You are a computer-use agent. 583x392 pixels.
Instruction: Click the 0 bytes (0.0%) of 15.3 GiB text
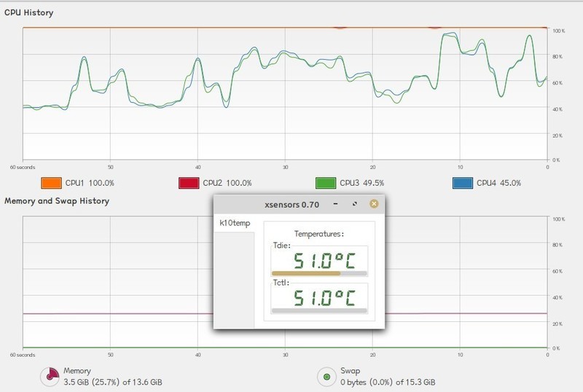point(388,382)
